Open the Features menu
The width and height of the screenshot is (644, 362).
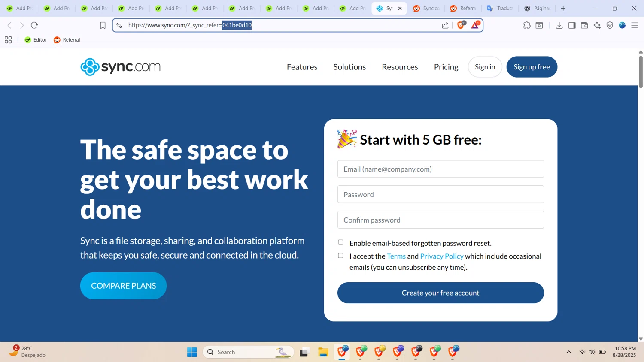point(302,67)
